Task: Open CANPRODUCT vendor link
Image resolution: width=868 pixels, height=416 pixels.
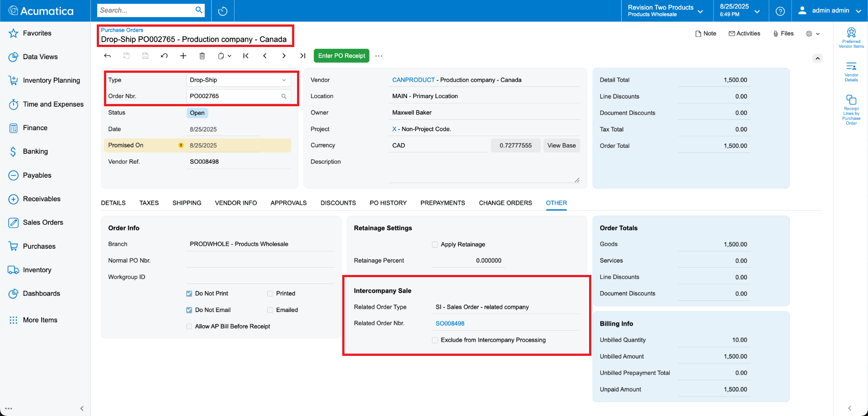Action: click(x=413, y=80)
